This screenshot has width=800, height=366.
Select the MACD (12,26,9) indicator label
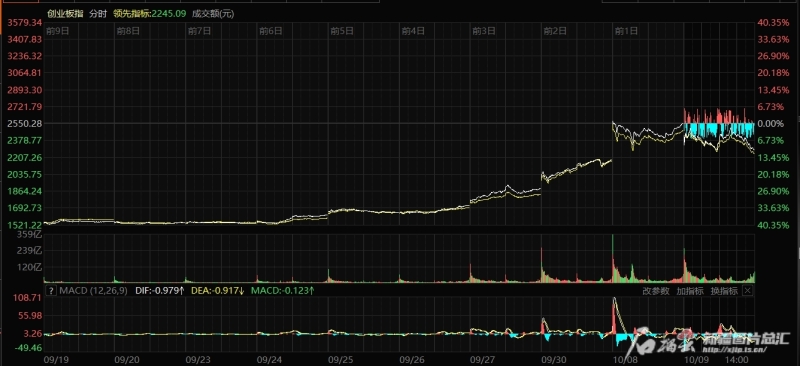[93, 291]
